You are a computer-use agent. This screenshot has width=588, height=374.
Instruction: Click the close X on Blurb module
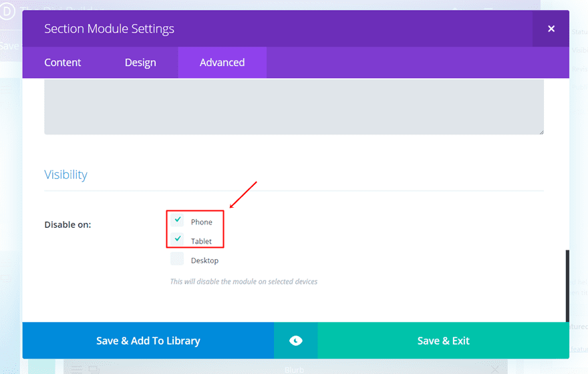[x=494, y=369]
